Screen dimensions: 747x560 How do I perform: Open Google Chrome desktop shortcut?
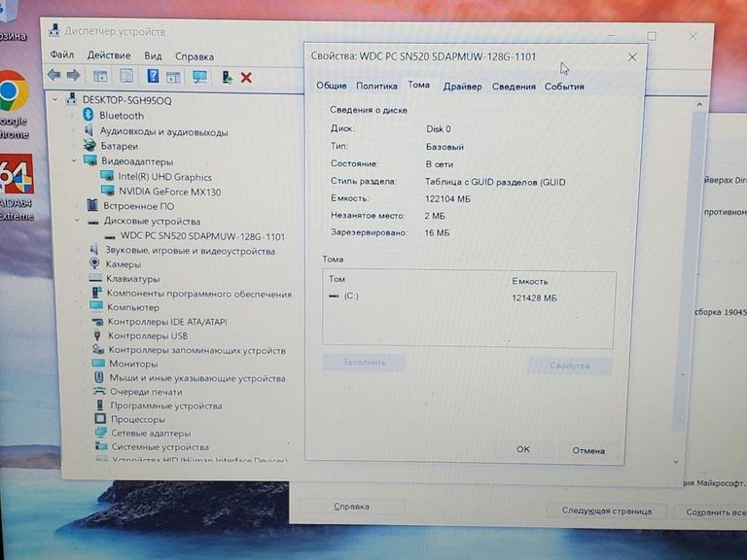(x=14, y=104)
